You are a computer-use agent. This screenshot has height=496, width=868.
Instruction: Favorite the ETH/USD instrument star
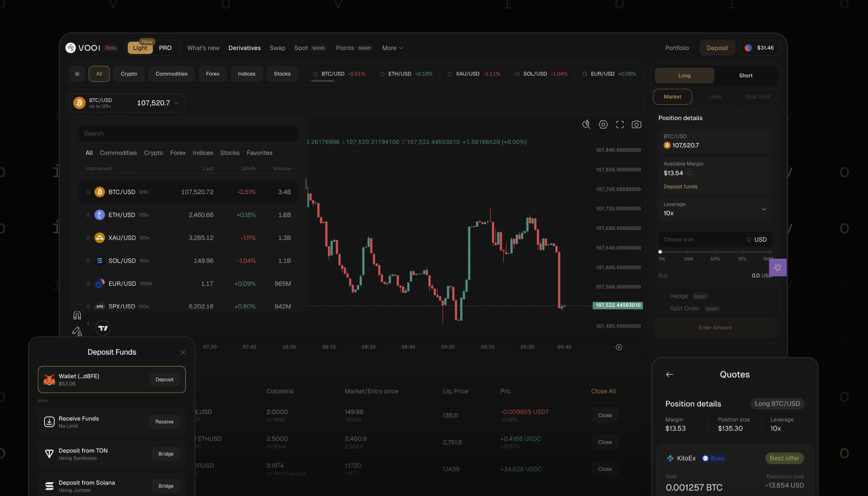tap(88, 215)
